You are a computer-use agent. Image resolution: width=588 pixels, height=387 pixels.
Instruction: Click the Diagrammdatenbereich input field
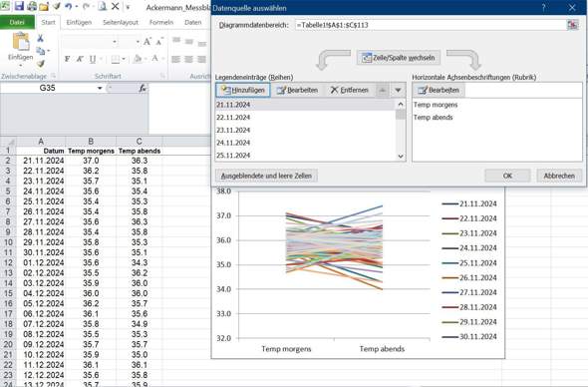coord(431,25)
